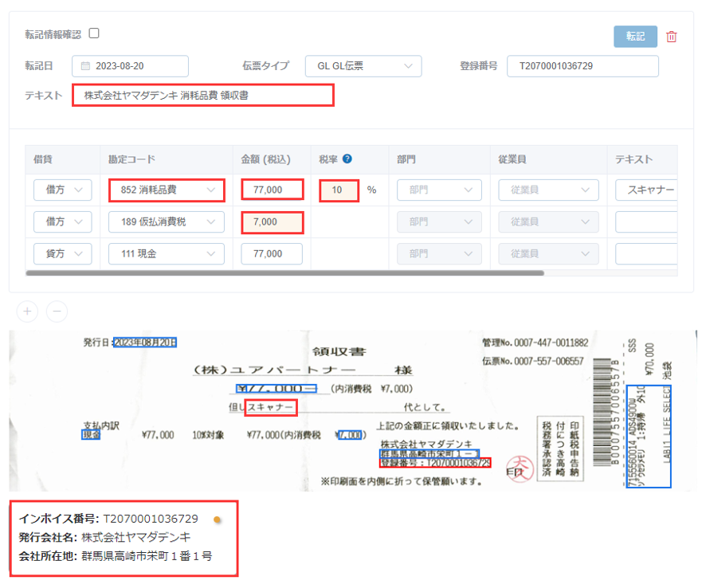Click the plus add row icon
The image size is (702, 588).
click(x=27, y=312)
